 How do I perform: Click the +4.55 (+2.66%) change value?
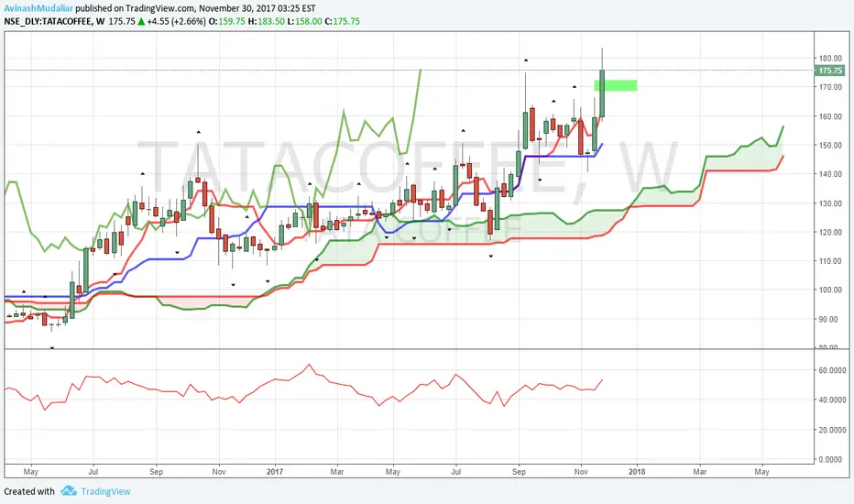coord(176,21)
